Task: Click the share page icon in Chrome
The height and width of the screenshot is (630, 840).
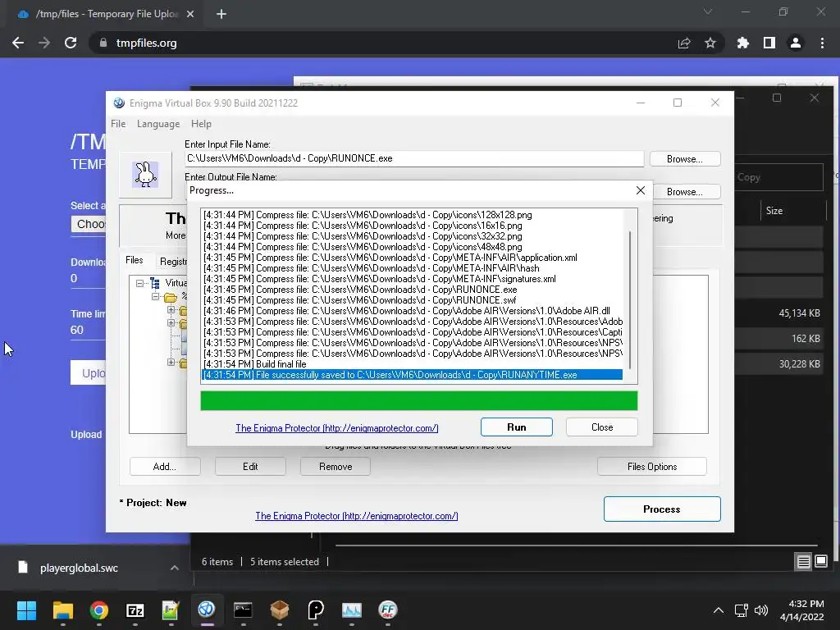Action: [684, 43]
